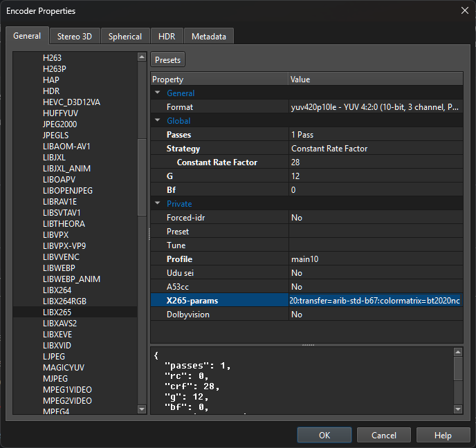476x448 pixels.
Task: Click the Presets button
Action: coord(167,60)
